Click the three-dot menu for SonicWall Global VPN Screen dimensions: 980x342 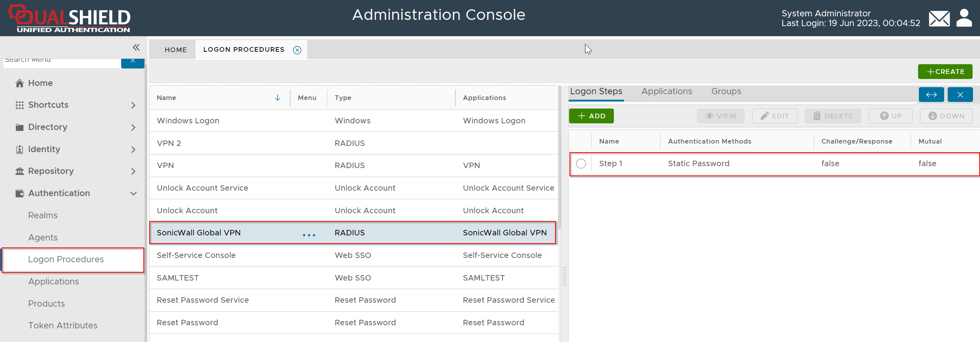point(309,235)
